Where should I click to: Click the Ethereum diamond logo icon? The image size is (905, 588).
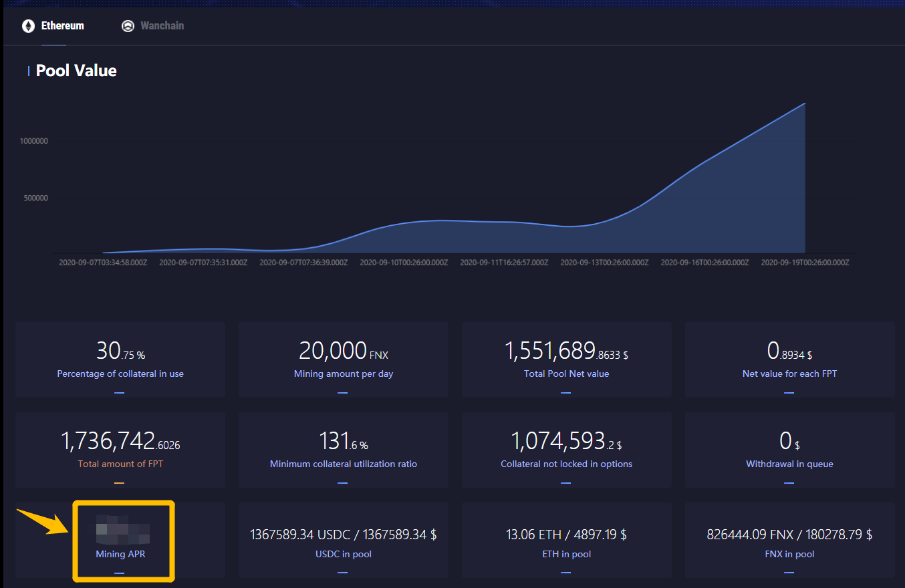point(28,26)
